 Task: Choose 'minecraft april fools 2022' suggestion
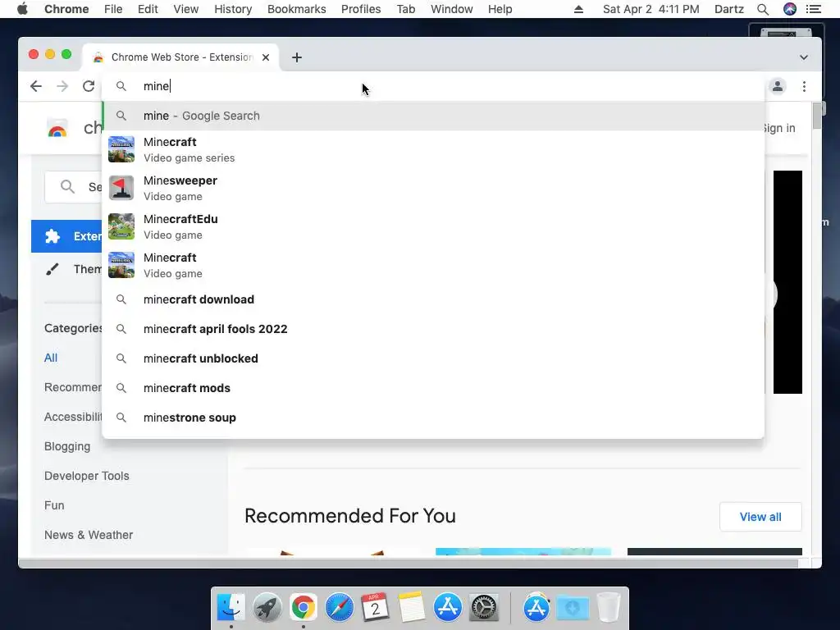(x=433, y=329)
